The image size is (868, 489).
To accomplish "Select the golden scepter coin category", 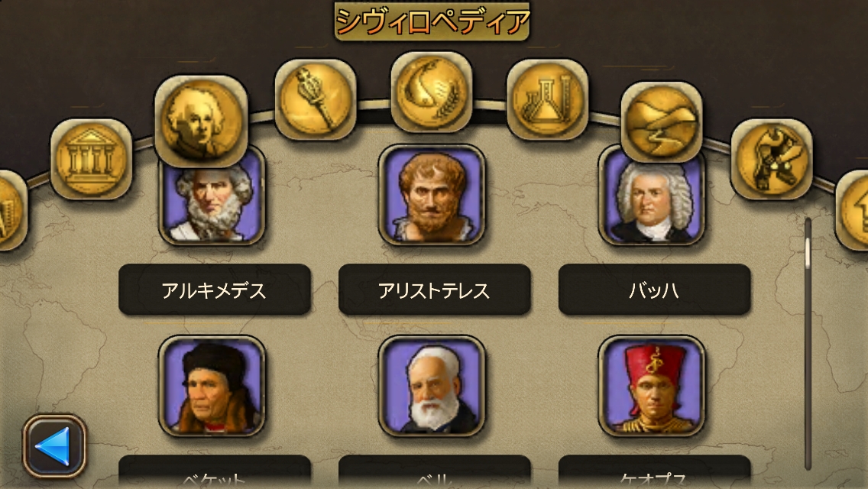I will [x=315, y=99].
